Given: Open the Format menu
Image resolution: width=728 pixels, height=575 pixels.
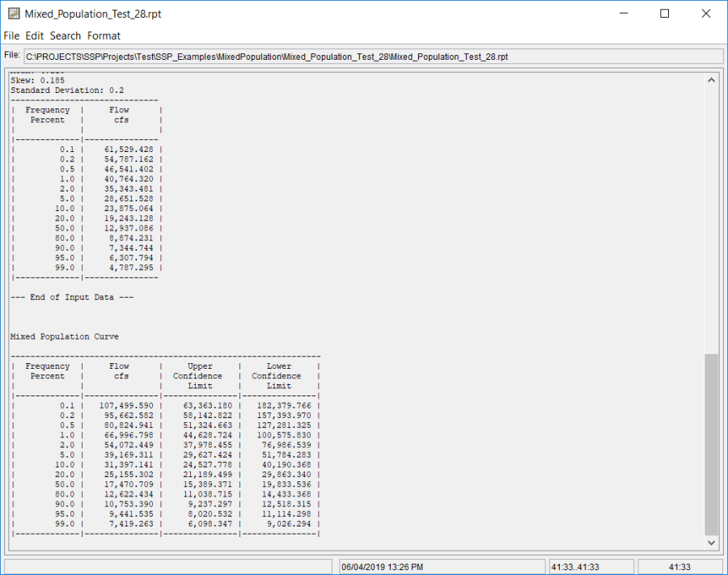Looking at the screenshot, I should (x=104, y=36).
